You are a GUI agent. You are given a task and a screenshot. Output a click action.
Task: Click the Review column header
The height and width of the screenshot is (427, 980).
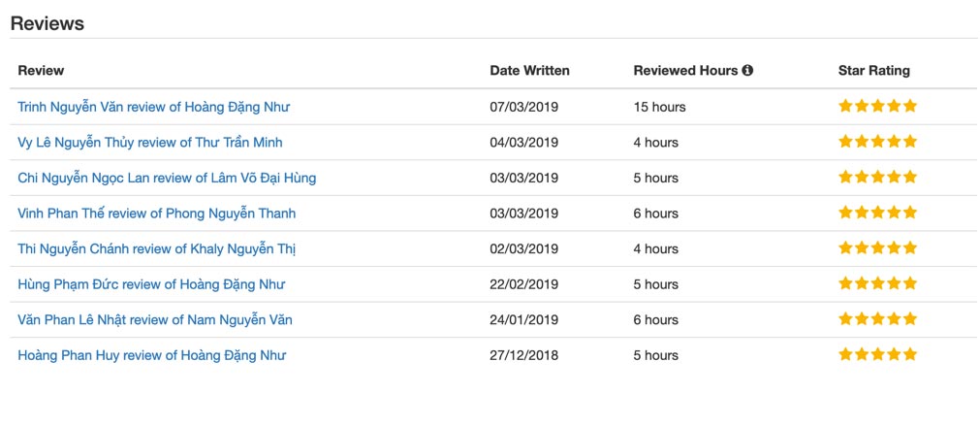click(x=41, y=71)
